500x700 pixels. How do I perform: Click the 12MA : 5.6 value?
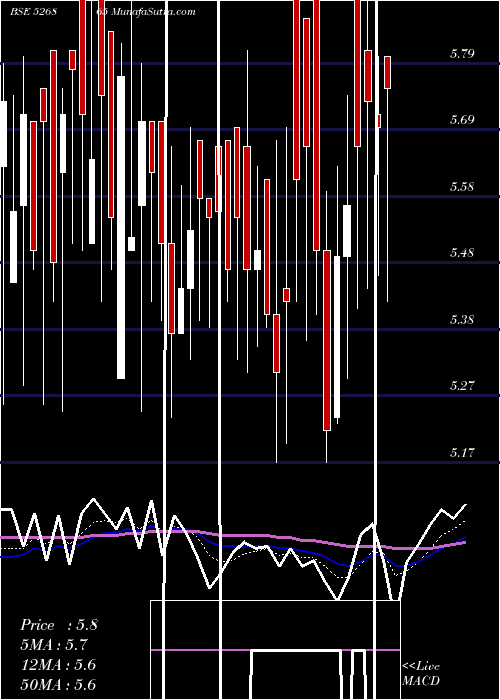point(58,665)
